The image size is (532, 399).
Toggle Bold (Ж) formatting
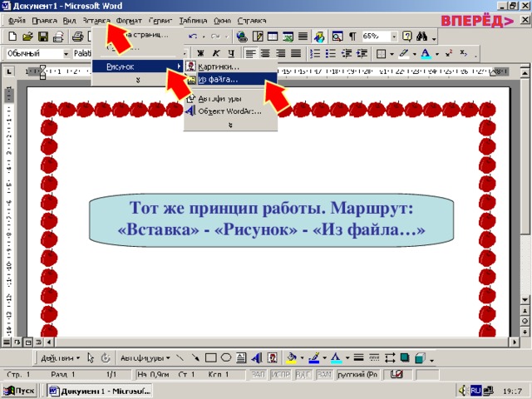click(x=201, y=53)
